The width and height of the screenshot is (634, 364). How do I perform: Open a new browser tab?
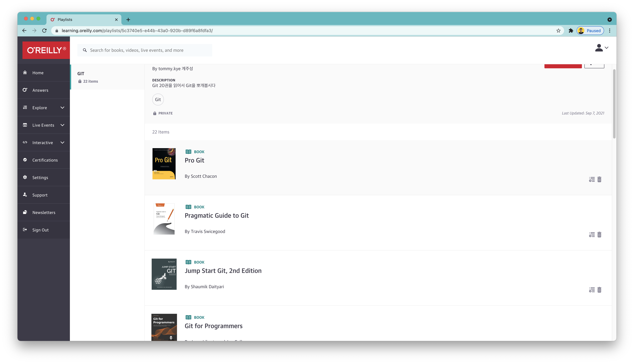tap(128, 19)
